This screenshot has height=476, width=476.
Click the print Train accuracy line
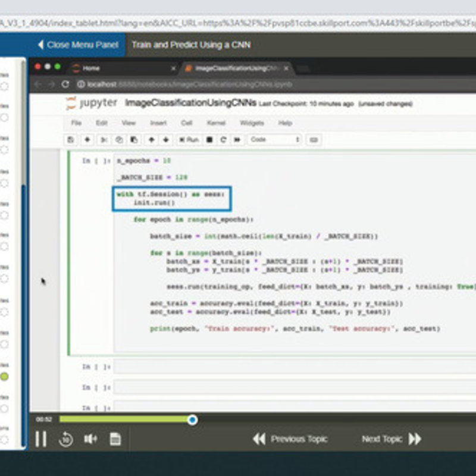pos(295,328)
